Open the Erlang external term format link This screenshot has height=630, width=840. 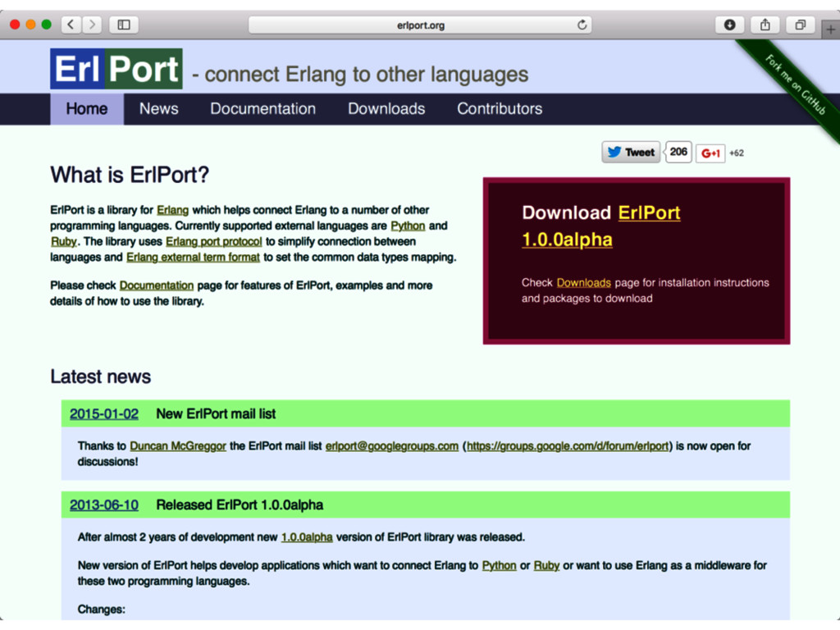[x=193, y=257]
